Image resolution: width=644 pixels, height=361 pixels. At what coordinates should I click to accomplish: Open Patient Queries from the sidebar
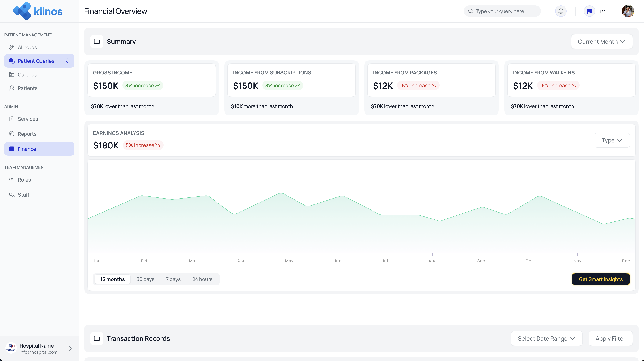coord(36,61)
